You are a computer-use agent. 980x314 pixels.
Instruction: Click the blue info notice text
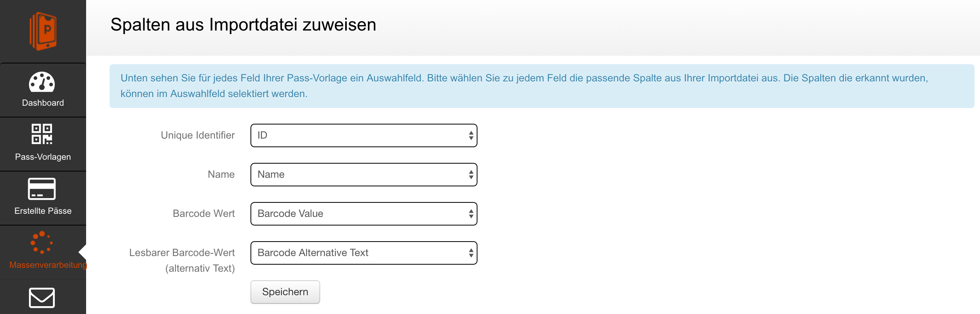tap(524, 86)
